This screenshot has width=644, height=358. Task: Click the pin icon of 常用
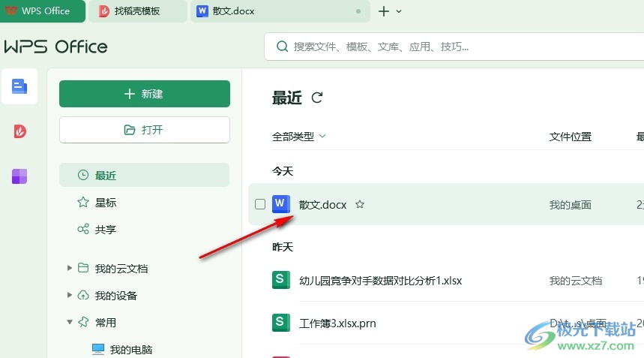[83, 322]
